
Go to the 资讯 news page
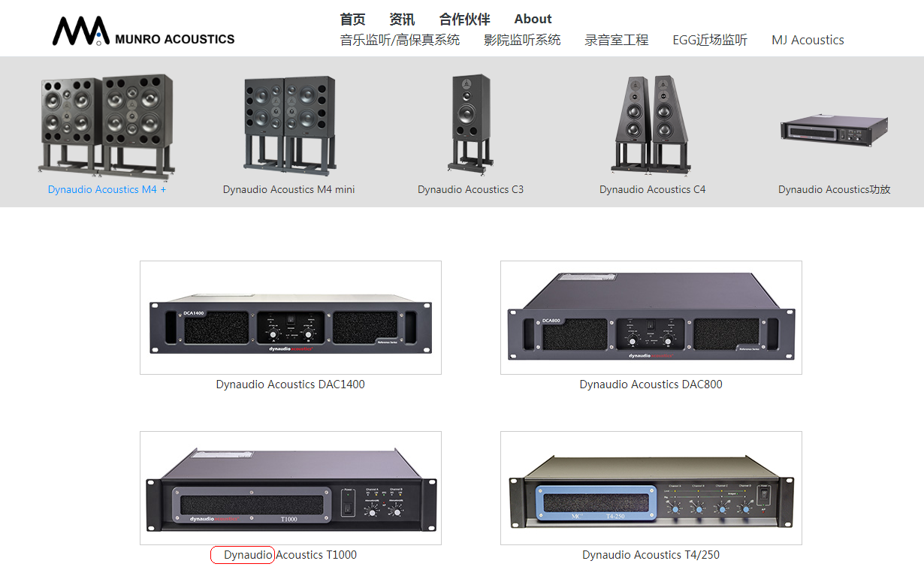(402, 20)
